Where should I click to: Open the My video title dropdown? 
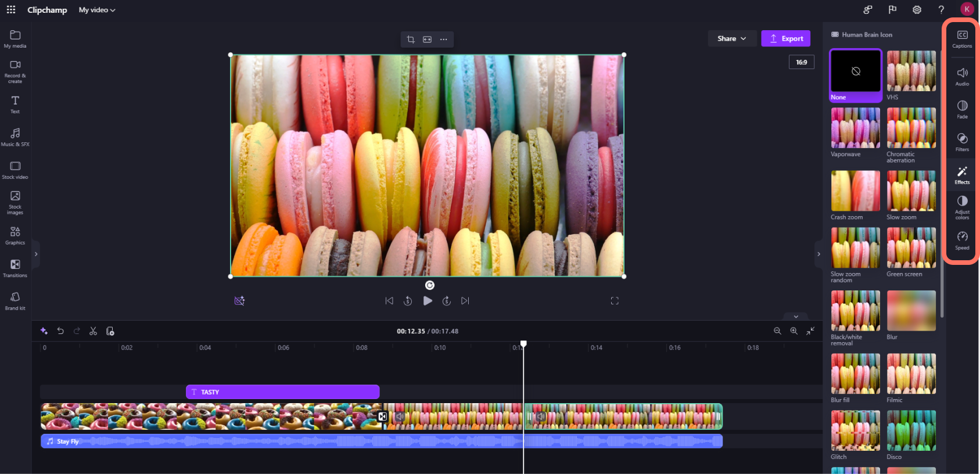(x=97, y=10)
